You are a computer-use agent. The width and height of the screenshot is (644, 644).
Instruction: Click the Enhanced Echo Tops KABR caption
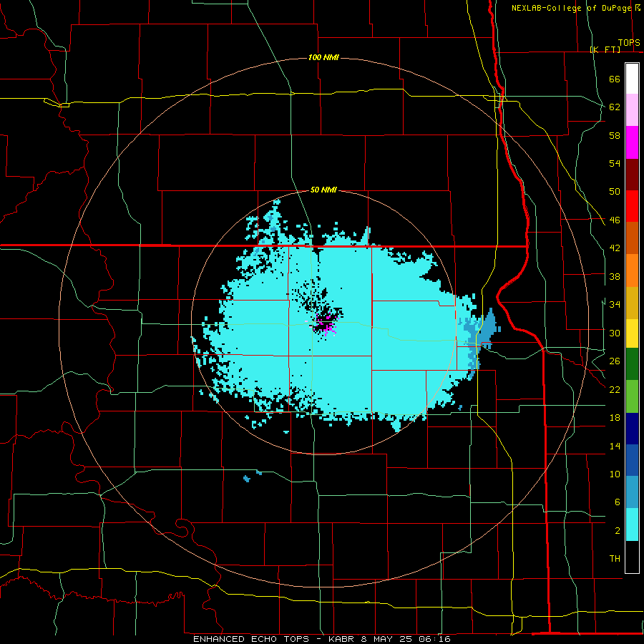pos(321,639)
